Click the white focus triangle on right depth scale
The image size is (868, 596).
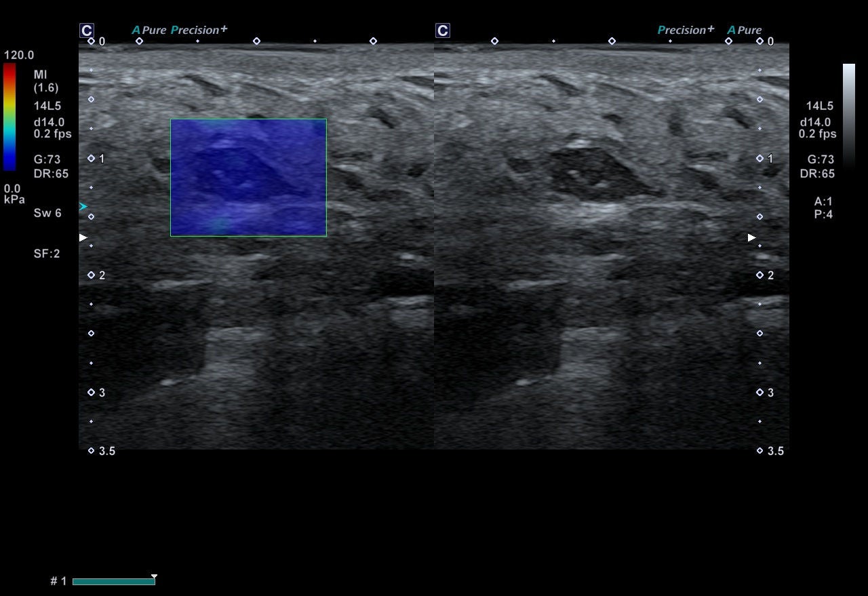point(752,237)
